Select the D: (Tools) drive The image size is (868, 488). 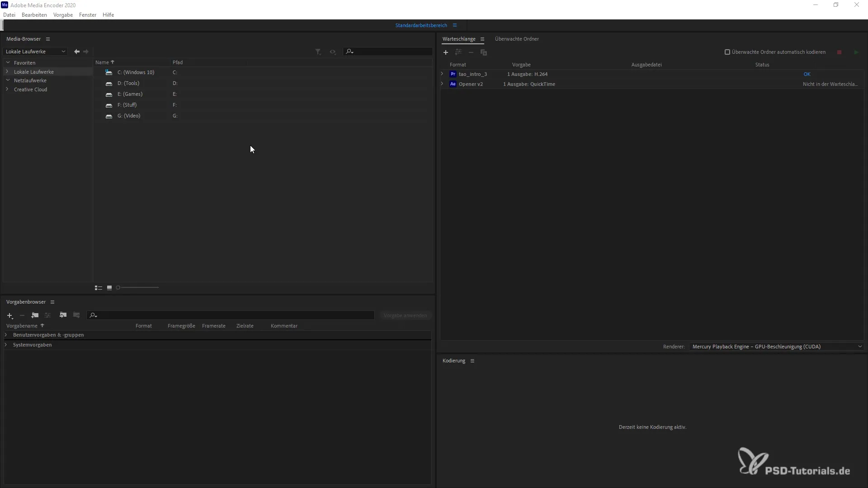128,83
